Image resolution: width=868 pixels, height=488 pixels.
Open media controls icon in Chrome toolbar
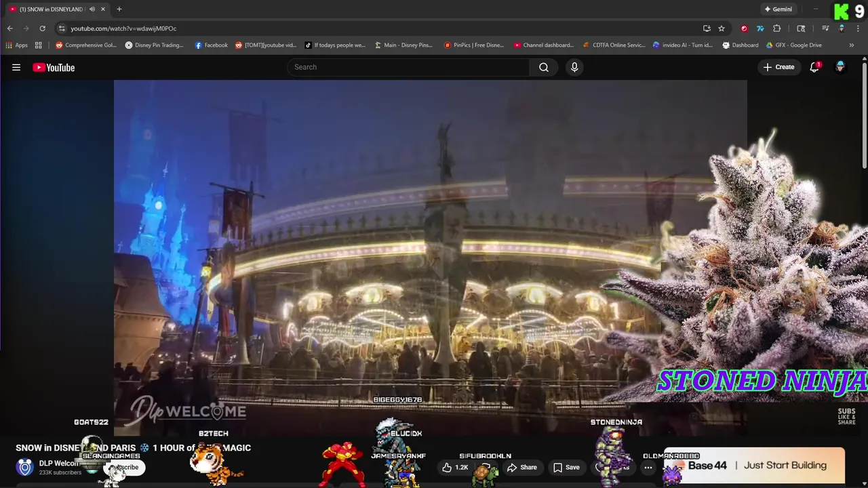[825, 28]
